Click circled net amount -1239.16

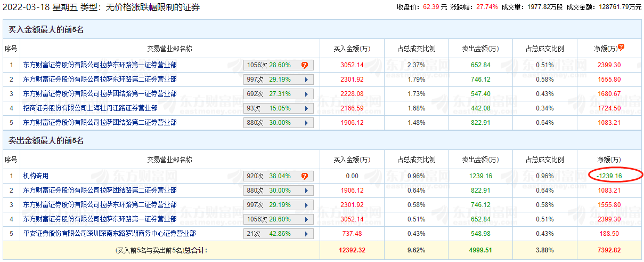[609, 176]
